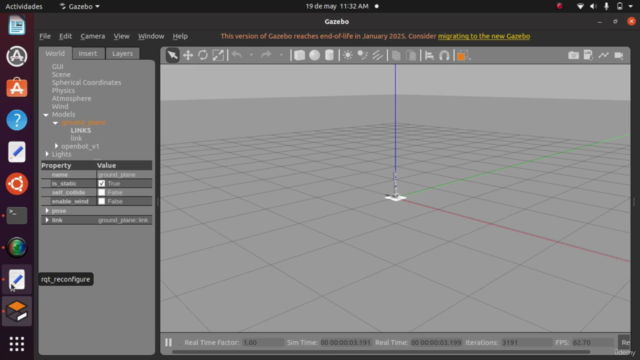
Task: Change view angle with orange cube icon
Action: click(x=462, y=55)
